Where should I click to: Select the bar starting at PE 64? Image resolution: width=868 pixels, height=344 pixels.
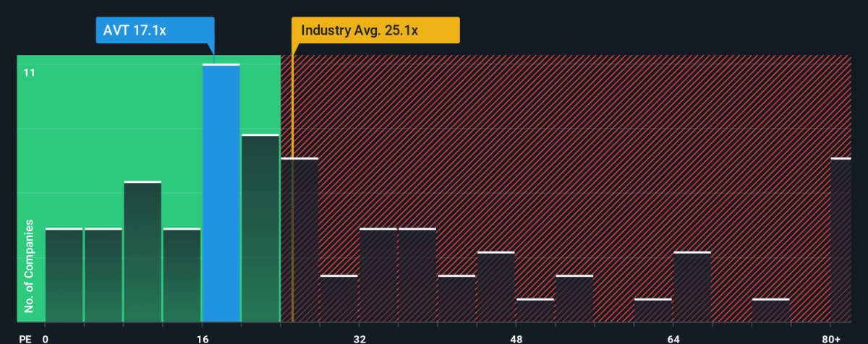pyautogui.click(x=692, y=287)
